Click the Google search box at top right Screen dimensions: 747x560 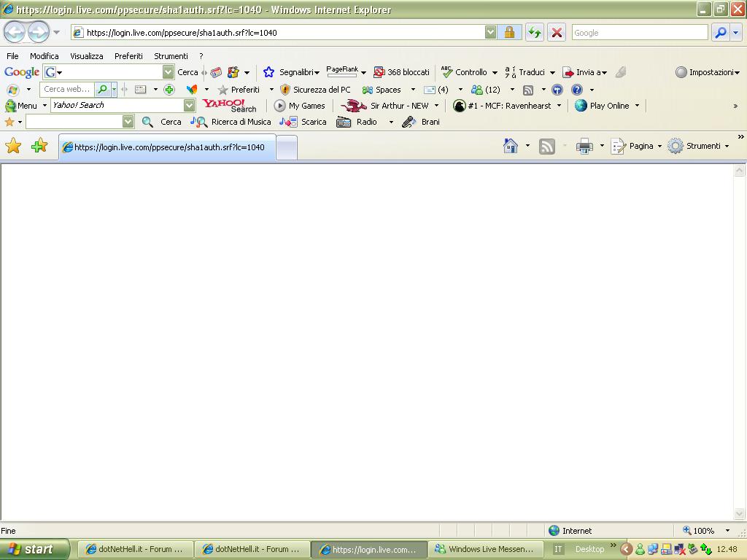tap(640, 33)
